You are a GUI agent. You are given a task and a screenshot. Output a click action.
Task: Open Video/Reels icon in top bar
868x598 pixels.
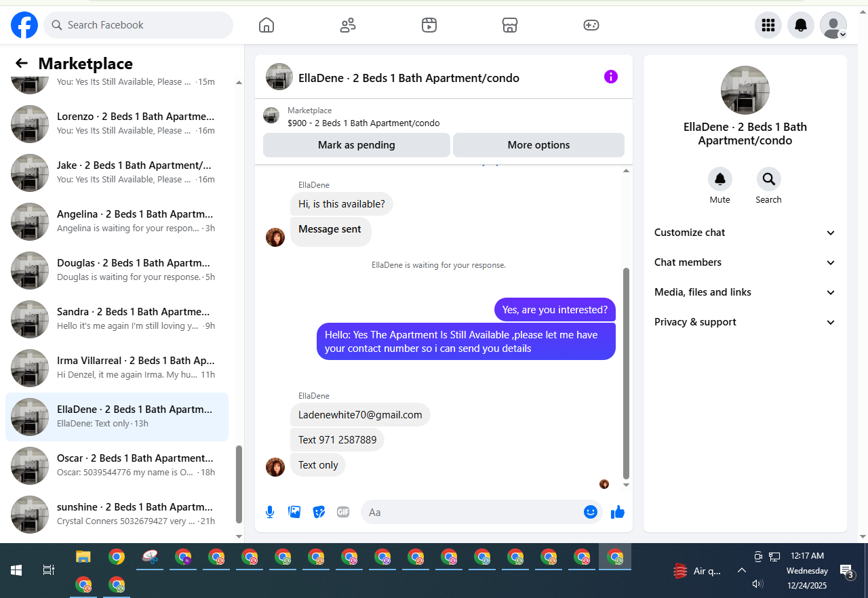429,25
